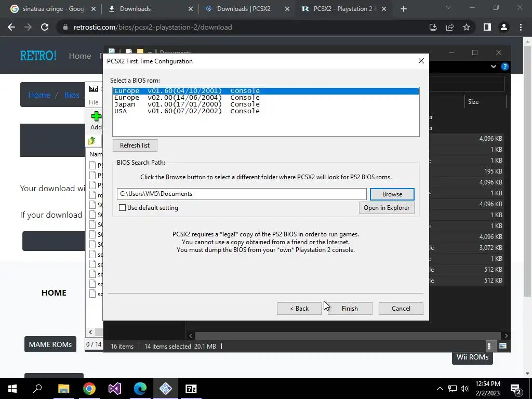Viewport: 532px width, 399px height.
Task: Open Visual Studio from taskbar
Action: (115, 389)
